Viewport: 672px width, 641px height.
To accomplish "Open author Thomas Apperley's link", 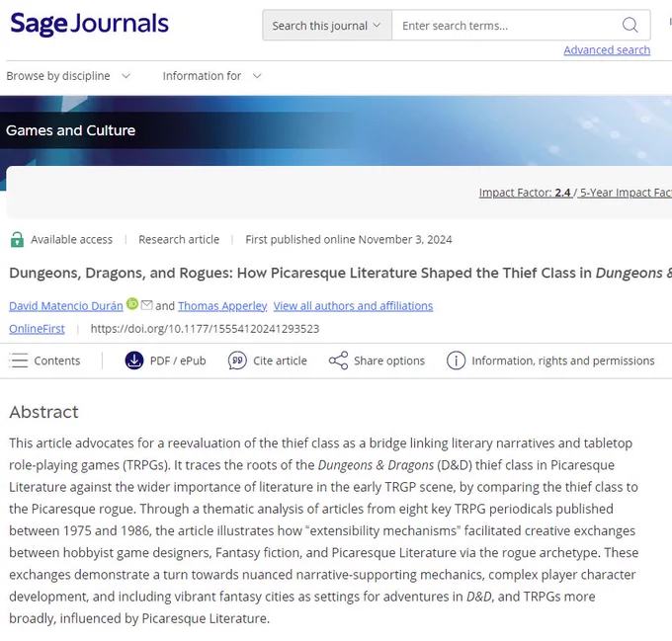I will 222,306.
